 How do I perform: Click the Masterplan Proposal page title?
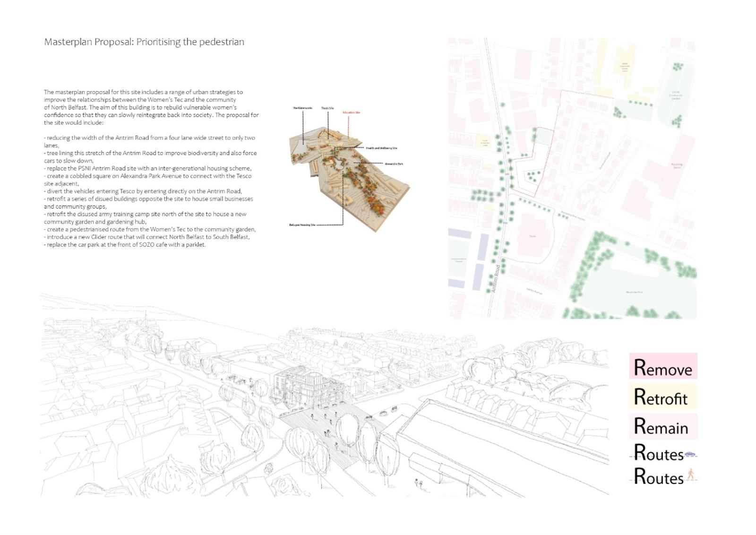pyautogui.click(x=144, y=42)
